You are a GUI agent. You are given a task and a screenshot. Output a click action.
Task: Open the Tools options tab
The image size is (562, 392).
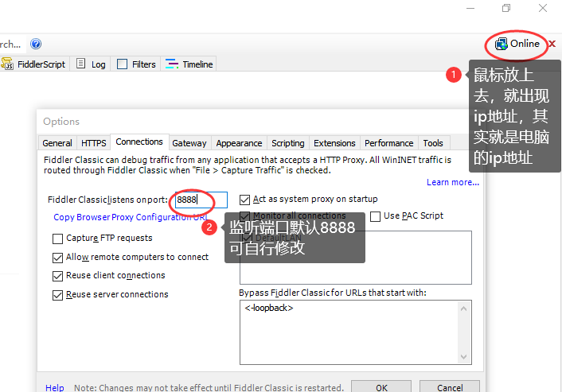tap(433, 143)
